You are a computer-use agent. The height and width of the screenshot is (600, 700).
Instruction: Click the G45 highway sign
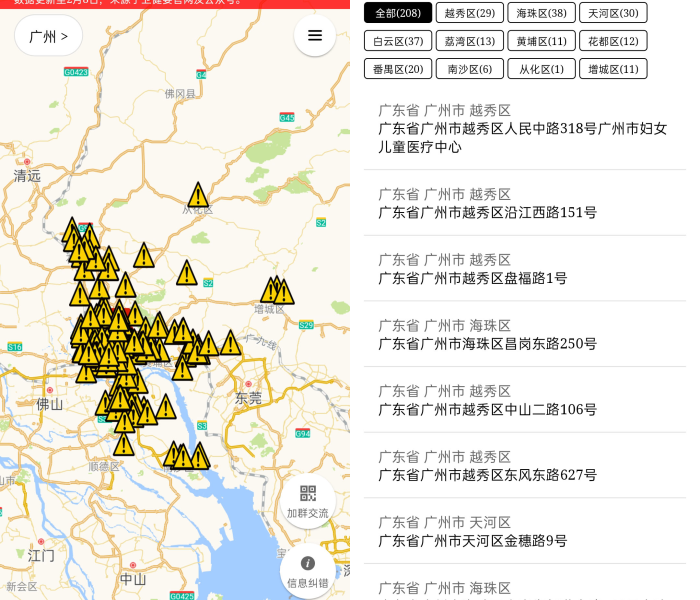click(x=287, y=117)
